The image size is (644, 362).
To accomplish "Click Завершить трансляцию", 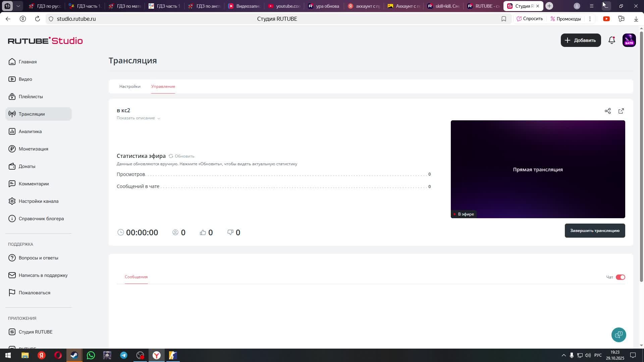I will [x=595, y=231].
